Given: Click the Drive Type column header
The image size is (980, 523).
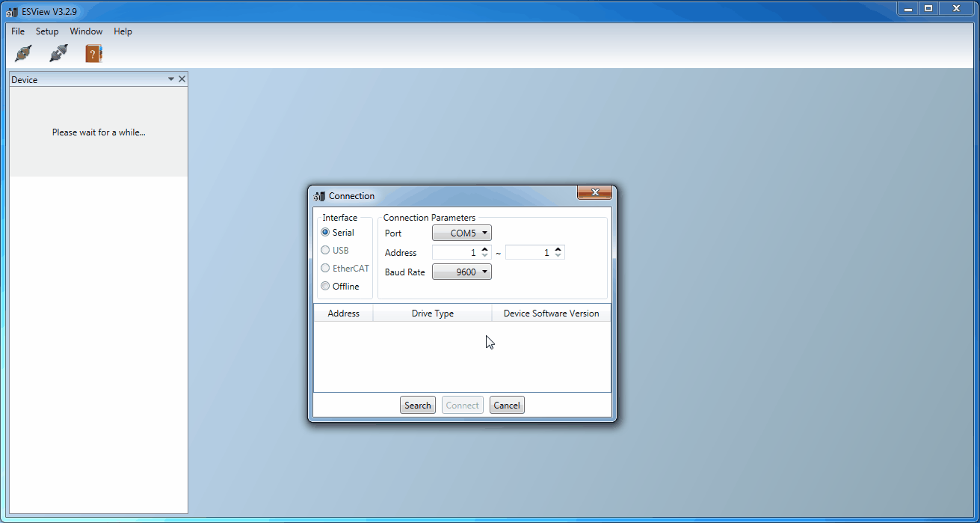Looking at the screenshot, I should pos(433,313).
